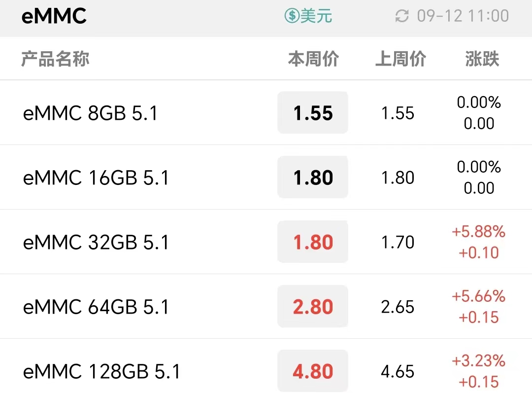Viewport: 532px width, 393px height.
Task: Select the eMMC section title
Action: (x=54, y=16)
